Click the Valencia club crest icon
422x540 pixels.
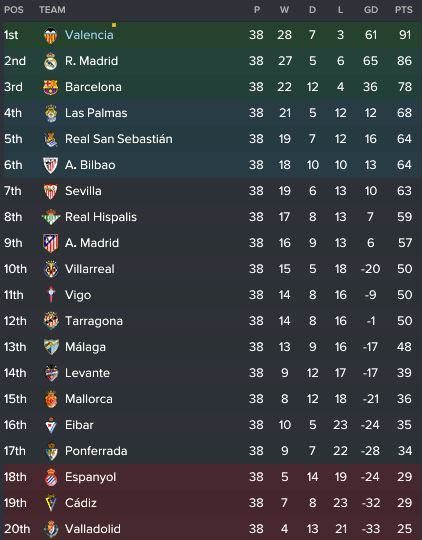(x=50, y=35)
